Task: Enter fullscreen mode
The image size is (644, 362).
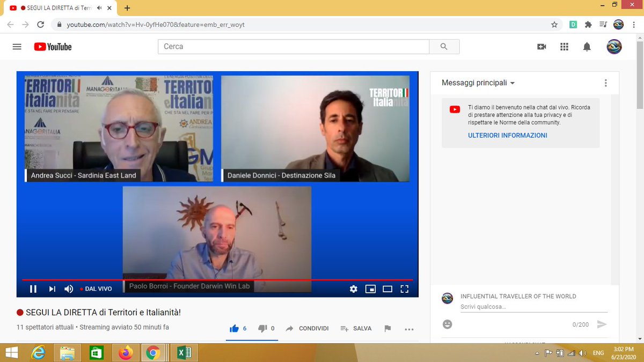Action: coord(405,289)
